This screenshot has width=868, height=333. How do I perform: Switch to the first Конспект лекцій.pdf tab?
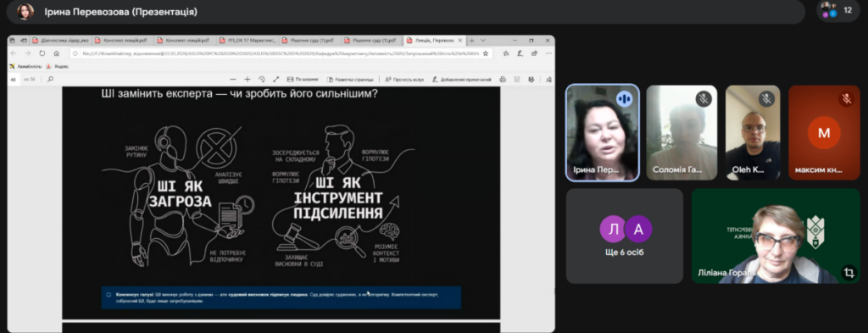point(120,41)
